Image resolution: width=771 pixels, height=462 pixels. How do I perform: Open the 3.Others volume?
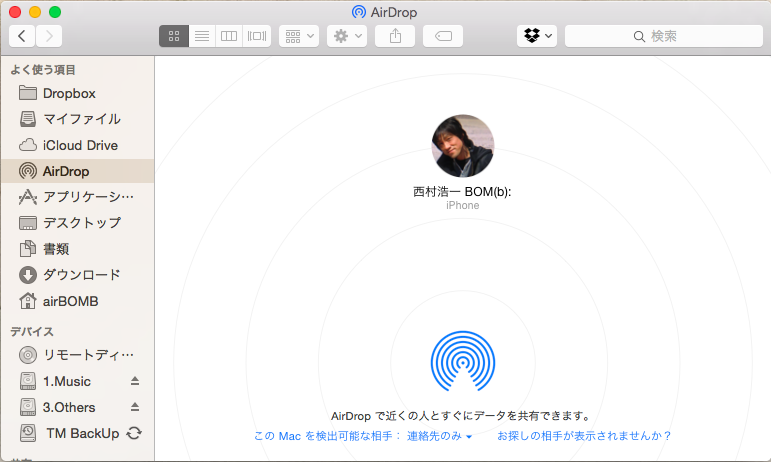(x=69, y=407)
